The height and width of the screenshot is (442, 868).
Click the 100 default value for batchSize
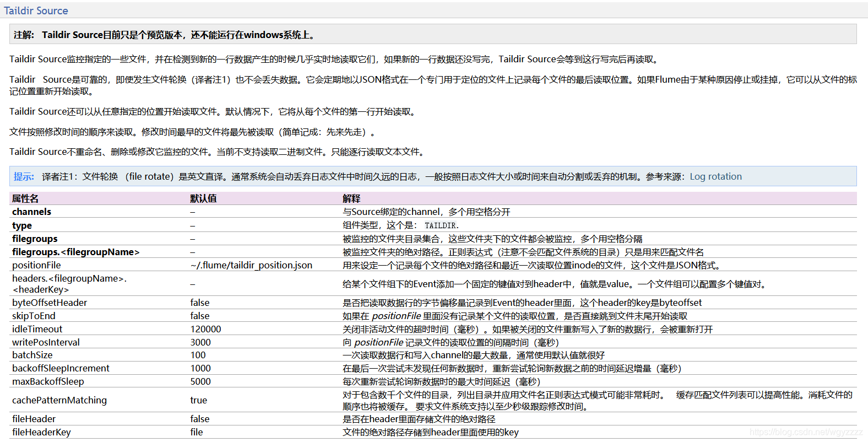click(x=198, y=355)
